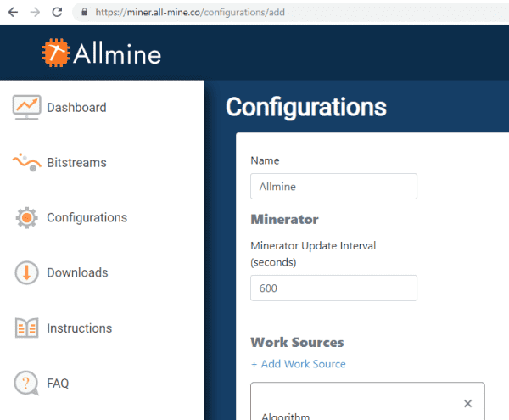Viewport: 509px width, 420px height.
Task: Click the Minerator section heading
Action: (285, 220)
